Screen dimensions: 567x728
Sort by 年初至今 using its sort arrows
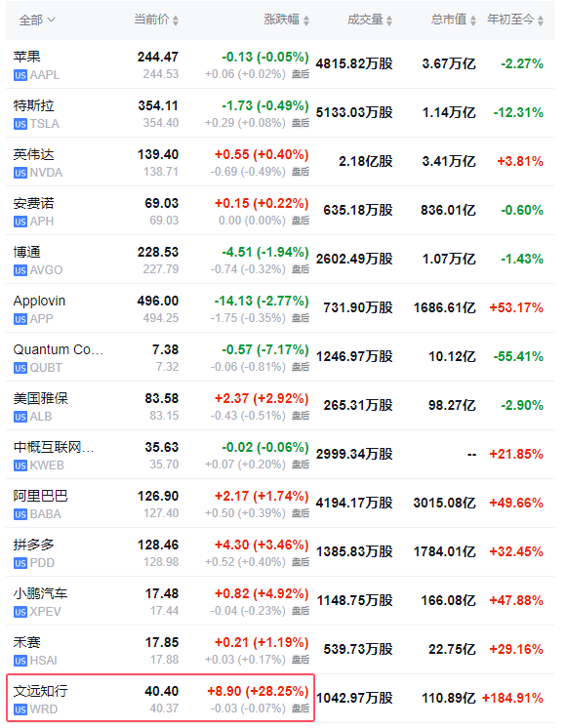pyautogui.click(x=540, y=20)
